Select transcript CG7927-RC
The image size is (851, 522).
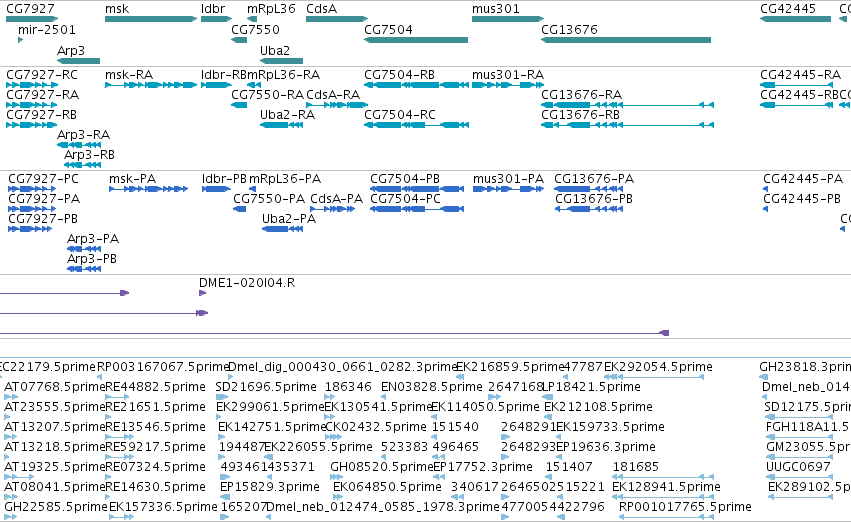click(x=42, y=75)
